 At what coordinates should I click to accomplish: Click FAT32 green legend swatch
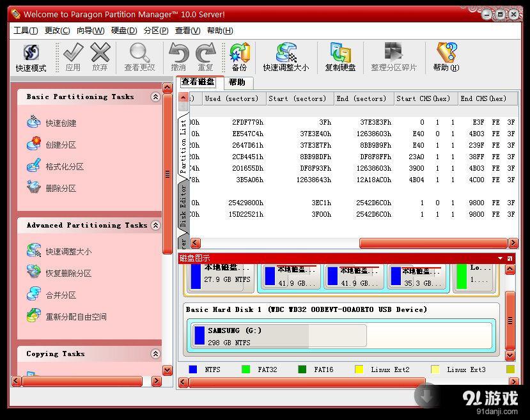click(x=246, y=369)
